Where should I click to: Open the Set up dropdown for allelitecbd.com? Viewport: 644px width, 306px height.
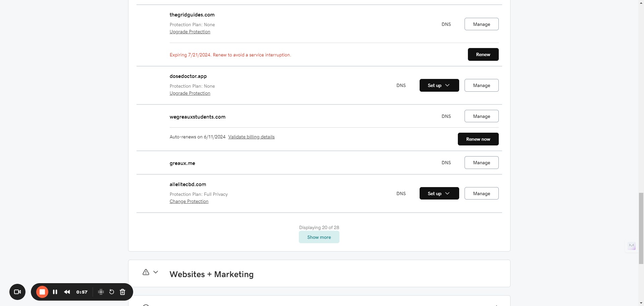coord(439,193)
